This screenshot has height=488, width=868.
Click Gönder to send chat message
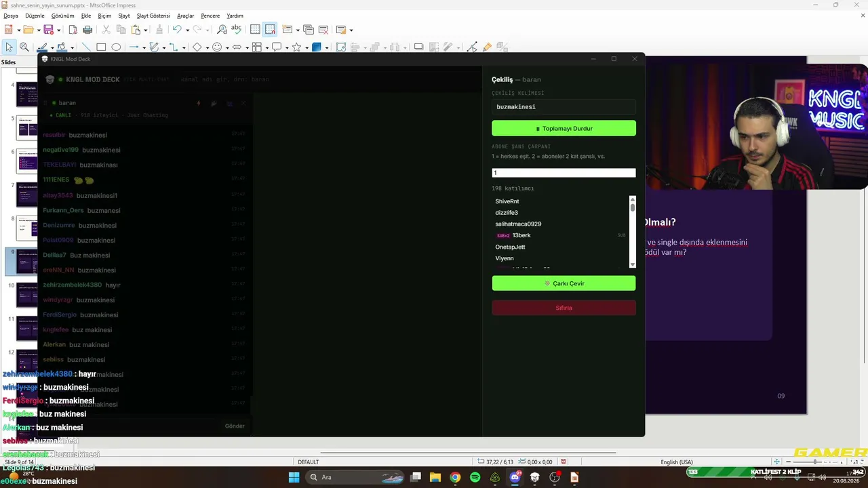(x=235, y=426)
